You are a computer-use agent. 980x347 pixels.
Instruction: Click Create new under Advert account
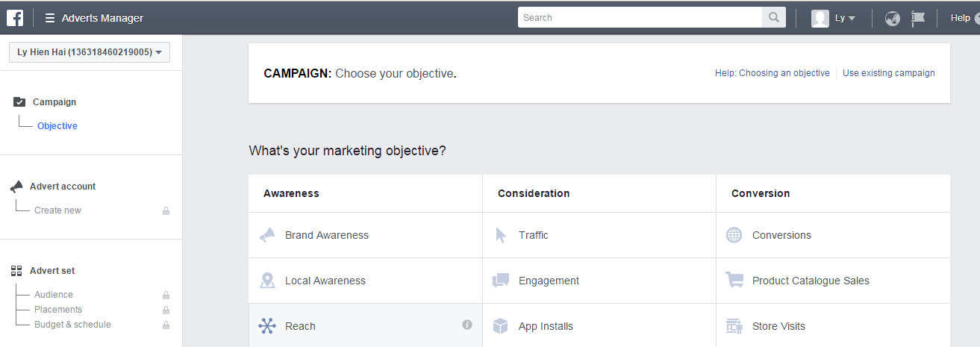57,210
